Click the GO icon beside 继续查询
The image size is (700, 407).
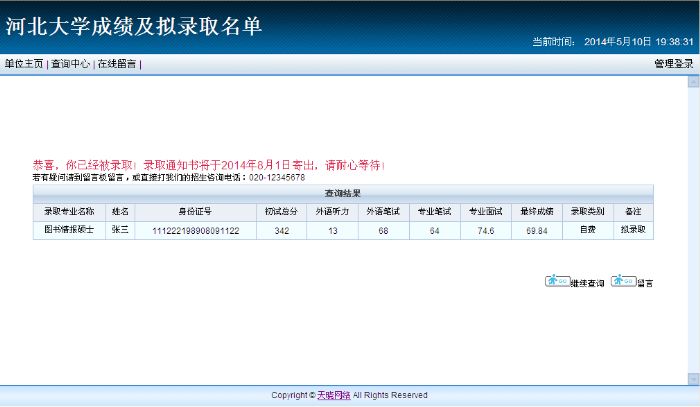pos(557,281)
